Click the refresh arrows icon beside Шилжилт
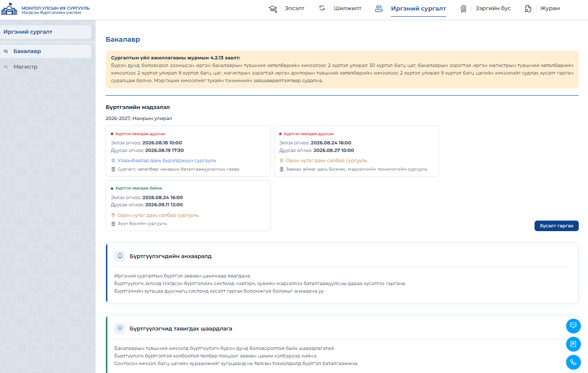The image size is (588, 373). click(322, 8)
